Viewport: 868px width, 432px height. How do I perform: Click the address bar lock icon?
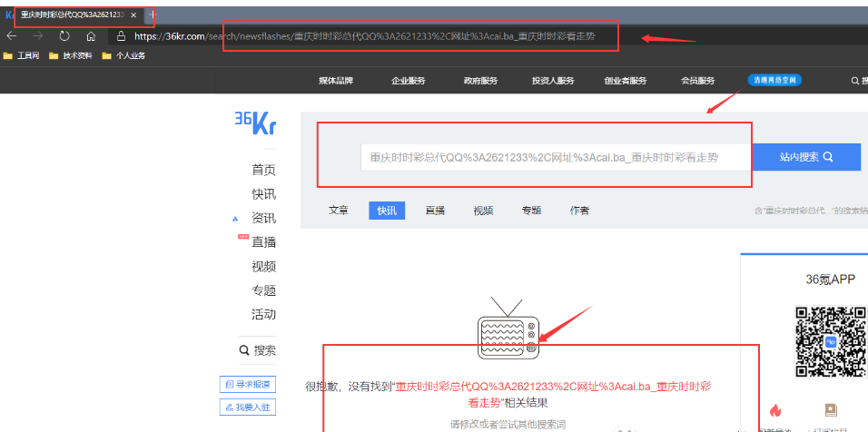pos(122,36)
